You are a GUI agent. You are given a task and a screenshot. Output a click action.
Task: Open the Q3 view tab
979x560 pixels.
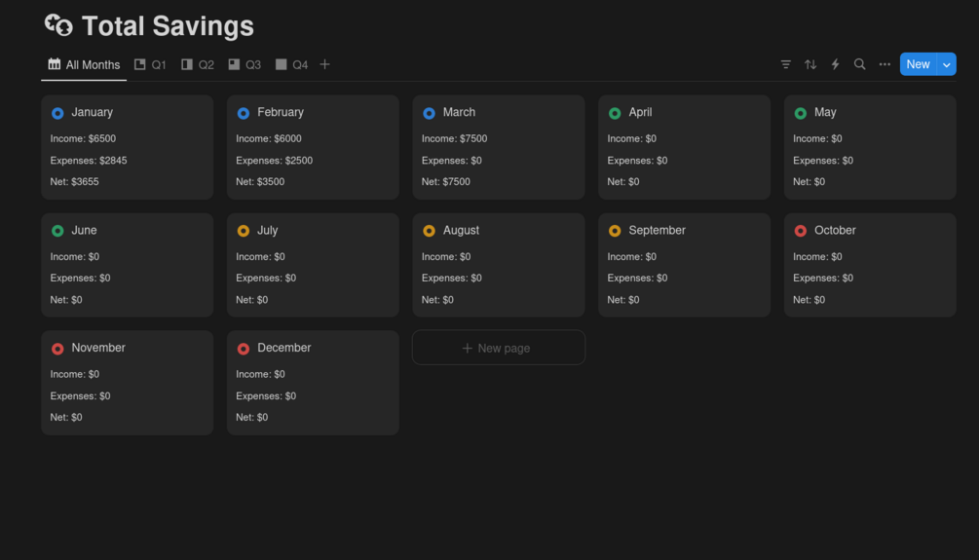(x=245, y=64)
